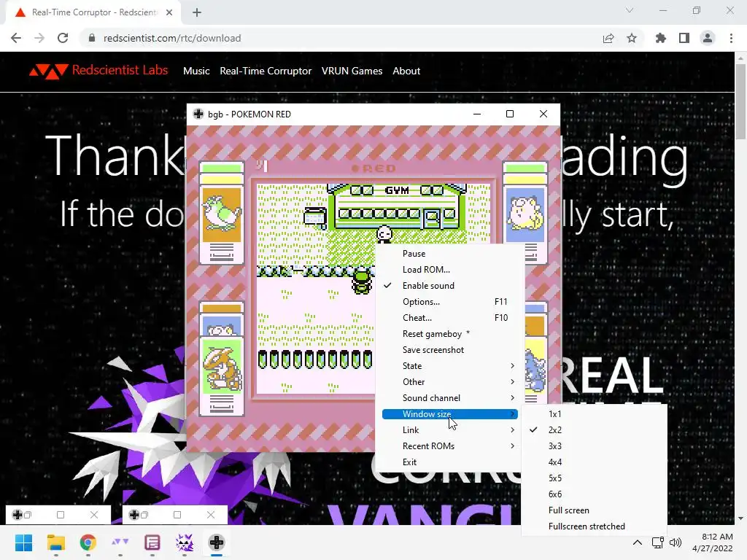Screen dimensions: 747x560
Task: Expand the Link submenu
Action: (449, 430)
